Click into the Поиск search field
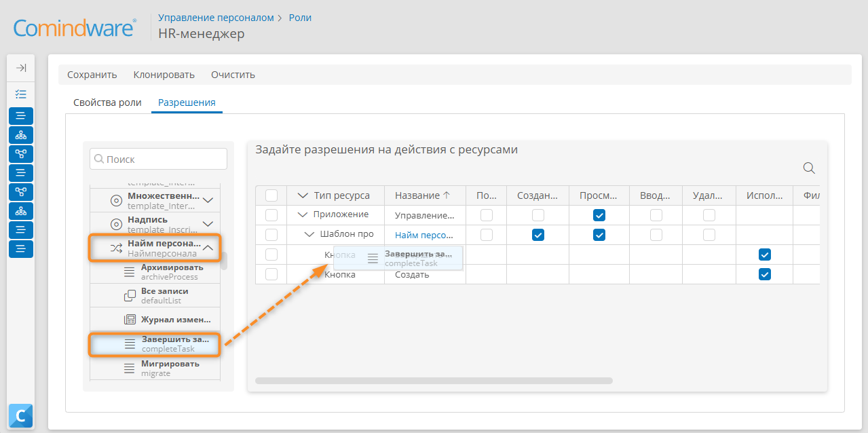The image size is (868, 433). (158, 159)
